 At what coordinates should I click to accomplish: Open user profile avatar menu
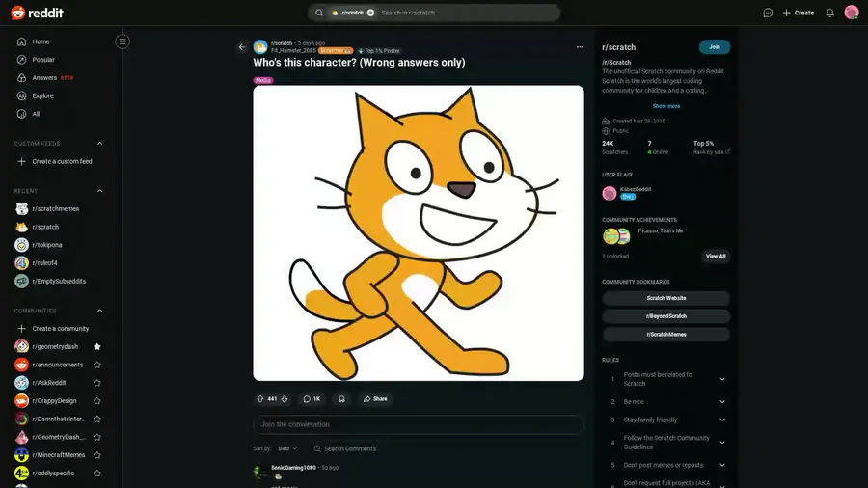852,13
